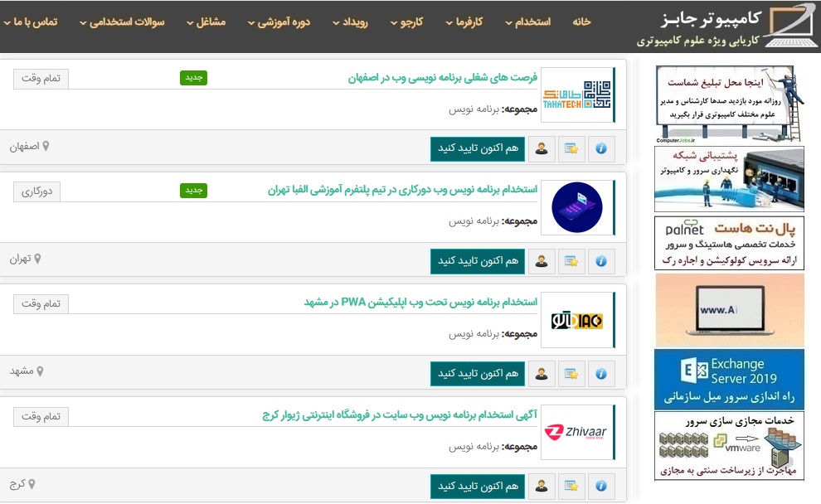Image resolution: width=821 pixels, height=504 pixels.
Task: Click the تمام وقت tag on Isfahan job
Action: click(x=41, y=79)
